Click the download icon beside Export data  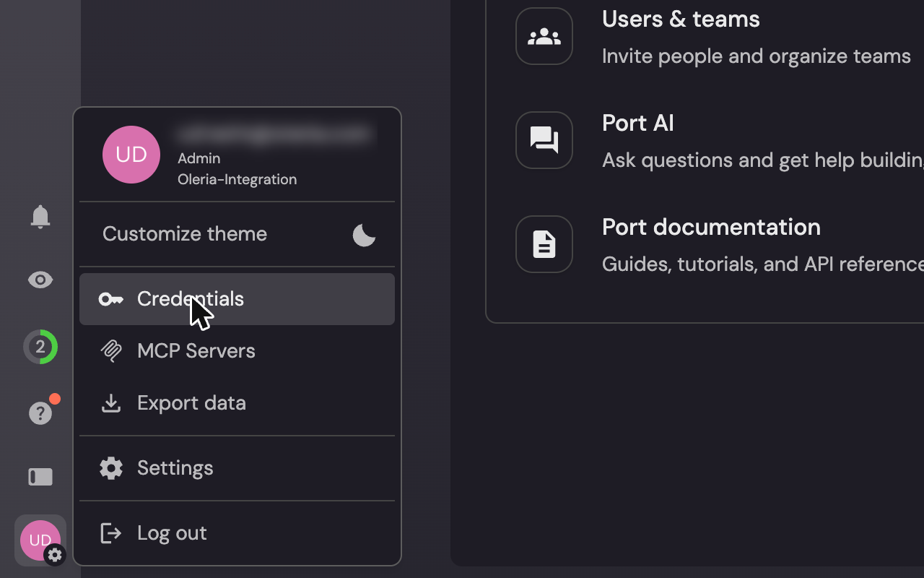point(111,403)
